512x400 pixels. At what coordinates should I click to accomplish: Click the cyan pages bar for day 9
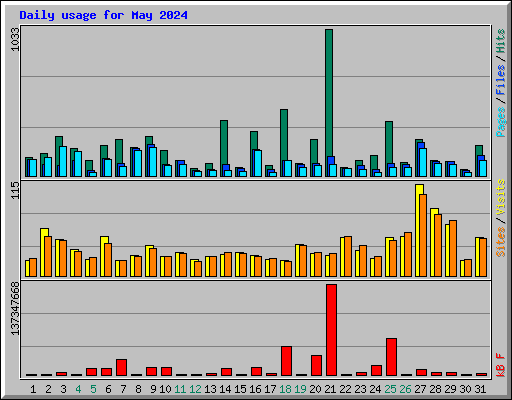(153, 162)
